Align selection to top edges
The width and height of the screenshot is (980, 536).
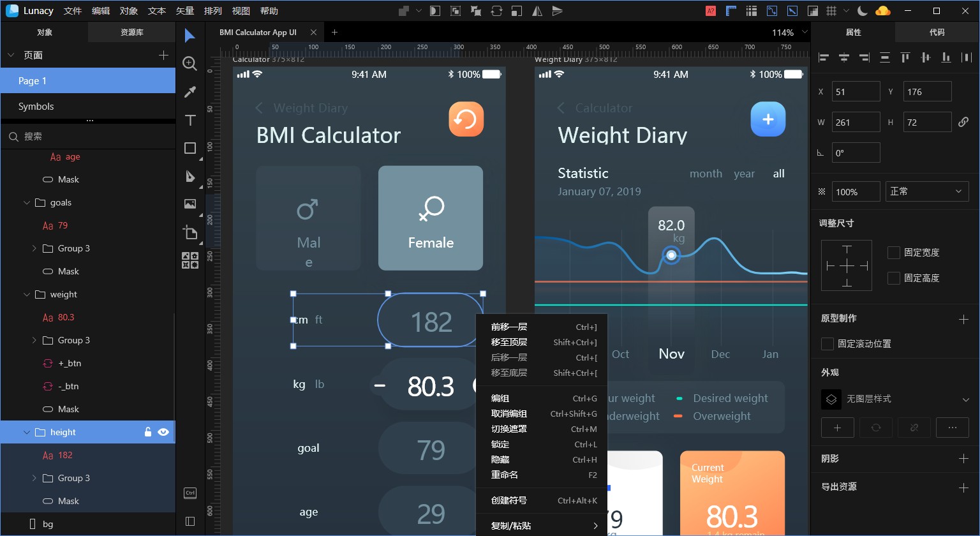pos(905,57)
